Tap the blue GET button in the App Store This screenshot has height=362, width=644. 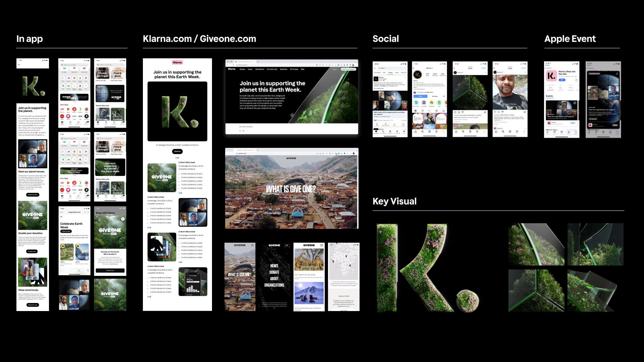coord(562,80)
